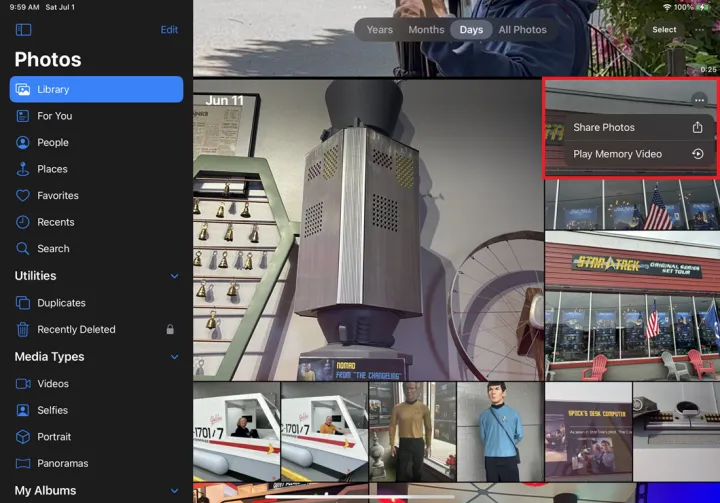This screenshot has width=720, height=503.
Task: Switch to the Years view
Action: tap(380, 30)
